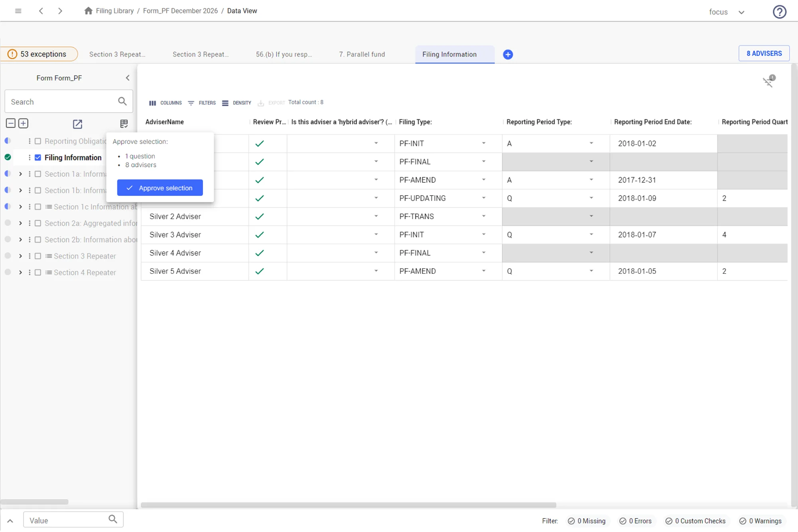Expand all tree sections icon
Viewport: 798px width, 532px height.
(24, 123)
